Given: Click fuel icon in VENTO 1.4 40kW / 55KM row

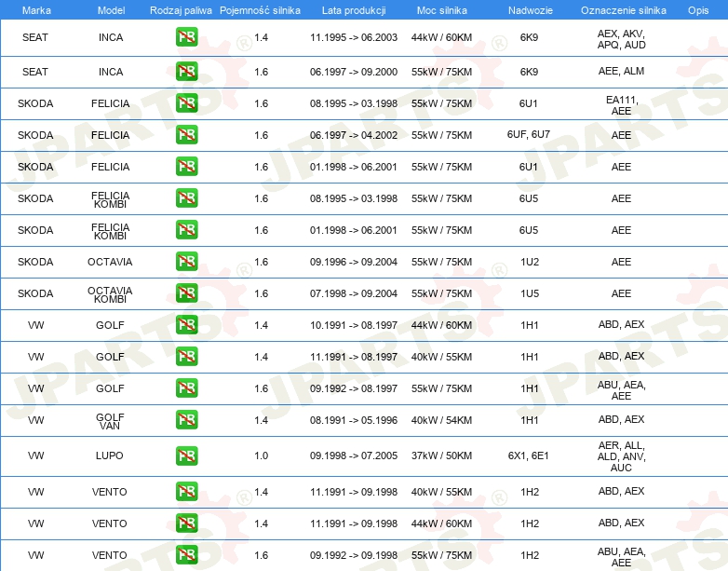Looking at the screenshot, I should (x=186, y=492).
